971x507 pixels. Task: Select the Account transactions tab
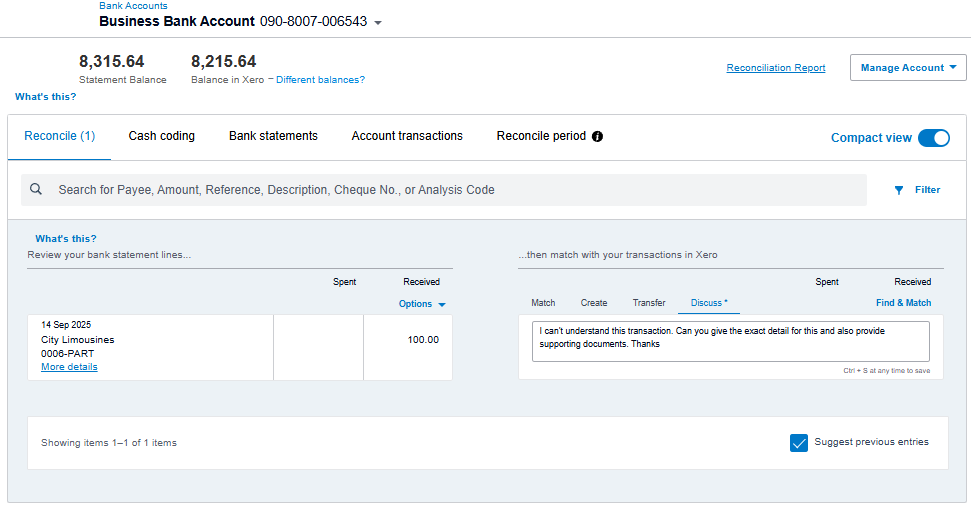[407, 136]
